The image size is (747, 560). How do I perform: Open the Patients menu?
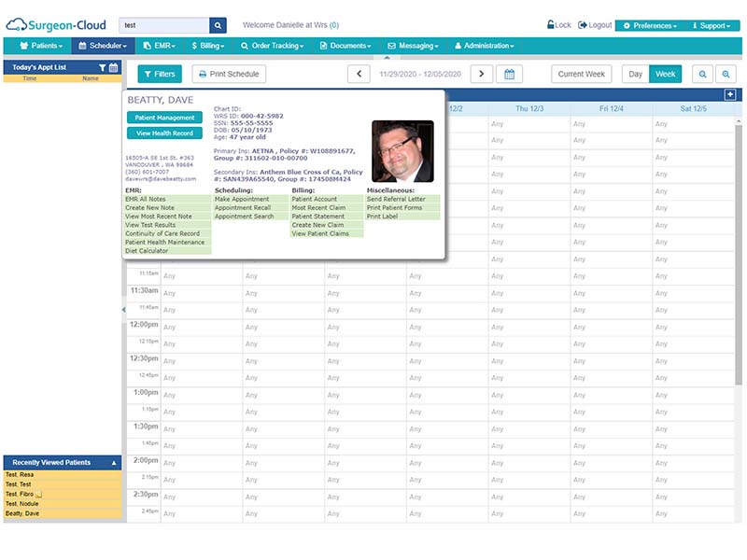click(x=41, y=46)
